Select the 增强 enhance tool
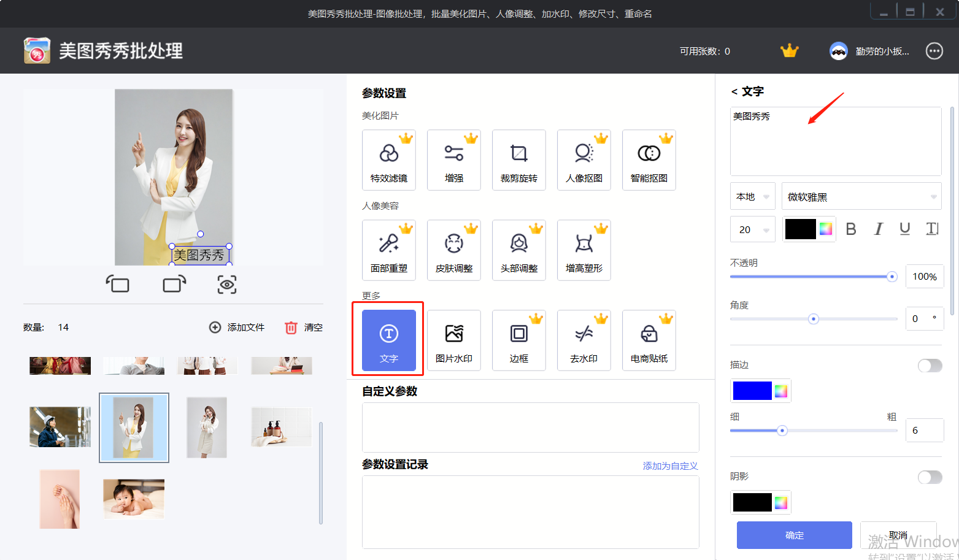The width and height of the screenshot is (959, 560). pos(454,160)
